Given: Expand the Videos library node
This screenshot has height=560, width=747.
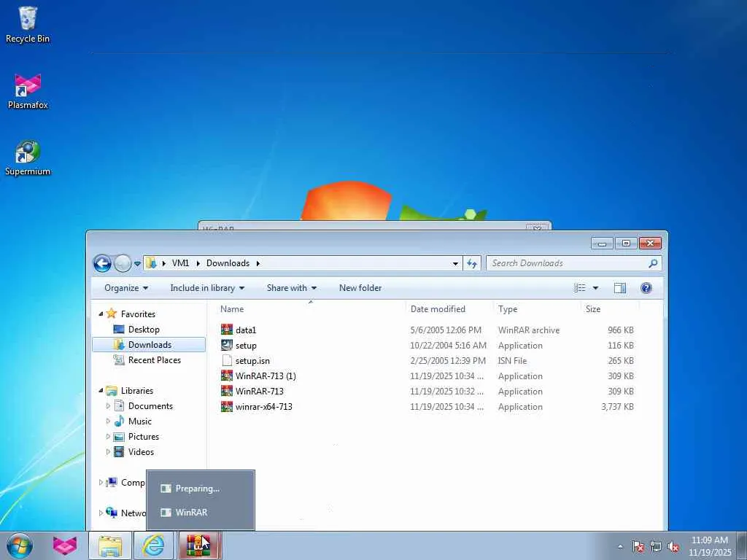Looking at the screenshot, I should (x=108, y=452).
